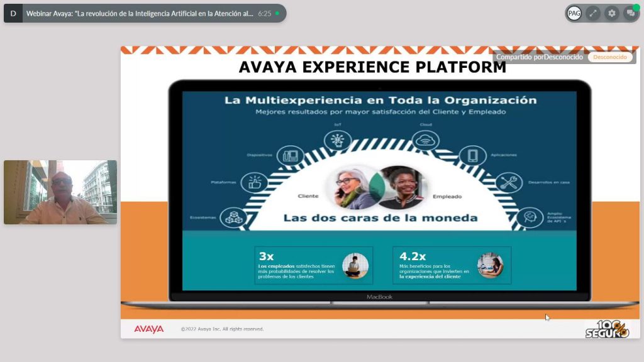Click the Ecosistemas cubes icon
The image size is (644, 362).
[x=233, y=217]
